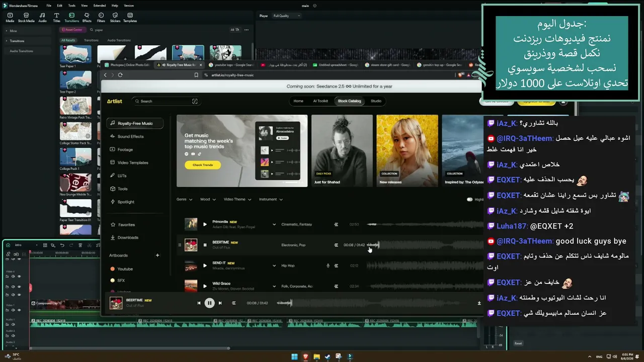The width and height of the screenshot is (644, 362).
Task: Switch to the Photopea browser tab
Action: click(x=127, y=65)
